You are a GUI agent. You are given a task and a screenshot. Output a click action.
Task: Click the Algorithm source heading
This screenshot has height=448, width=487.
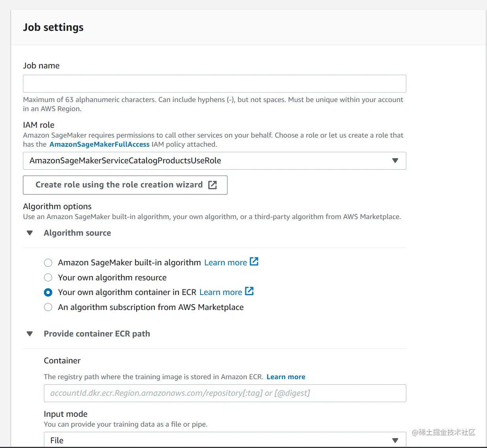coord(77,233)
